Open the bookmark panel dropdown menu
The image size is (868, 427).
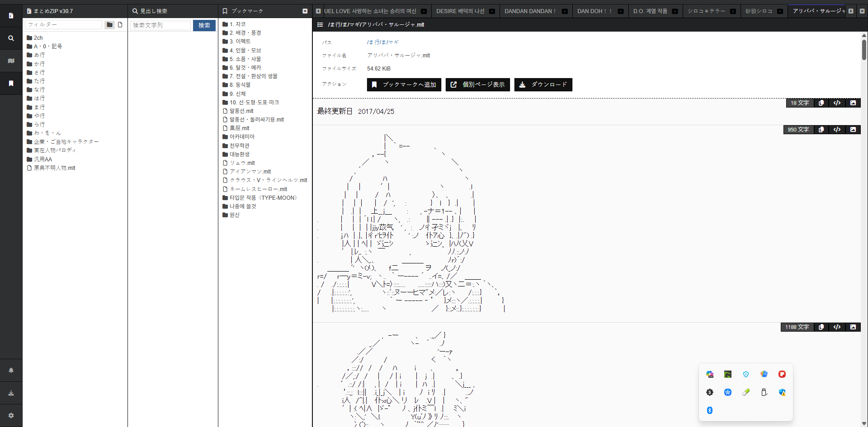coord(305,11)
